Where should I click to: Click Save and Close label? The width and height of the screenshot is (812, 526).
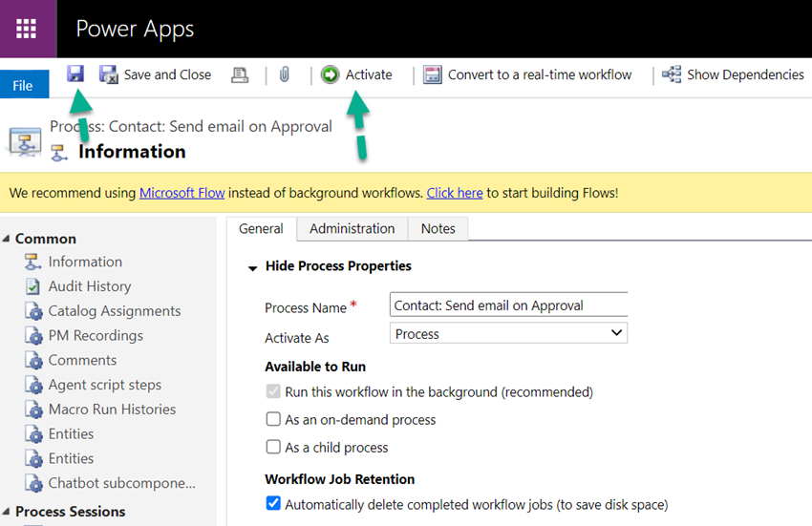tap(167, 75)
